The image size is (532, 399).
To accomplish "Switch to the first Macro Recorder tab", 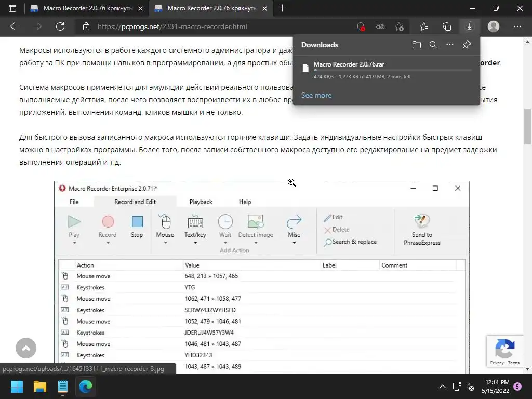I will (x=86, y=8).
